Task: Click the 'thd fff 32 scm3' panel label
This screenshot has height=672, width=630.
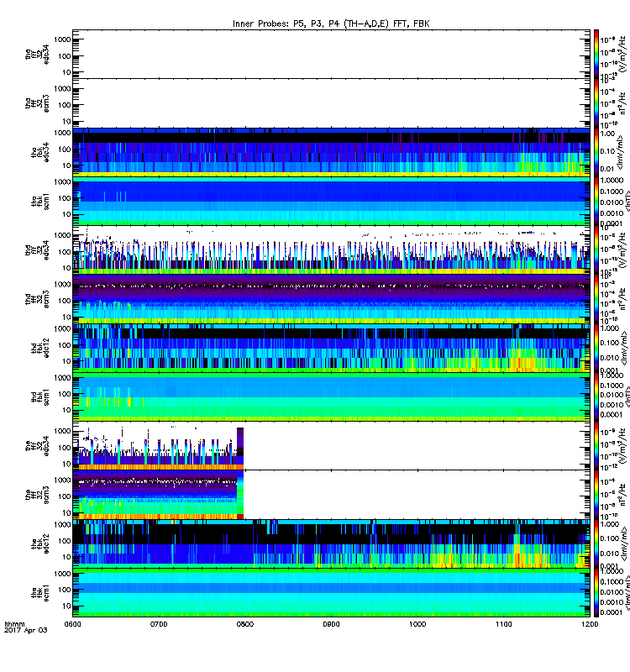Action: click(37, 299)
